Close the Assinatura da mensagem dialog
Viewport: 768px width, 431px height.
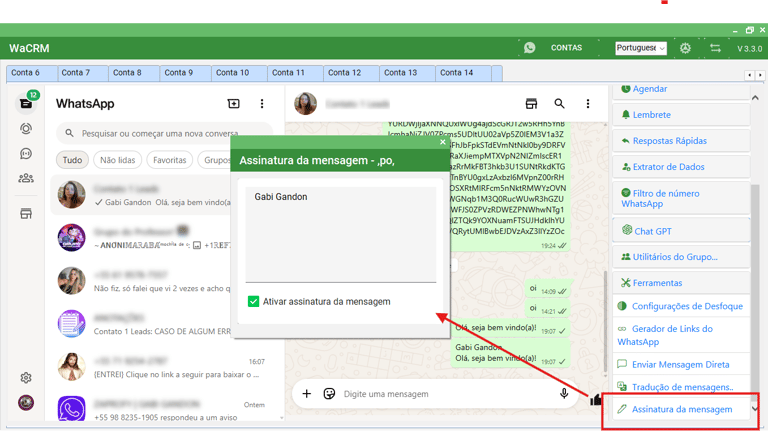coord(443,142)
